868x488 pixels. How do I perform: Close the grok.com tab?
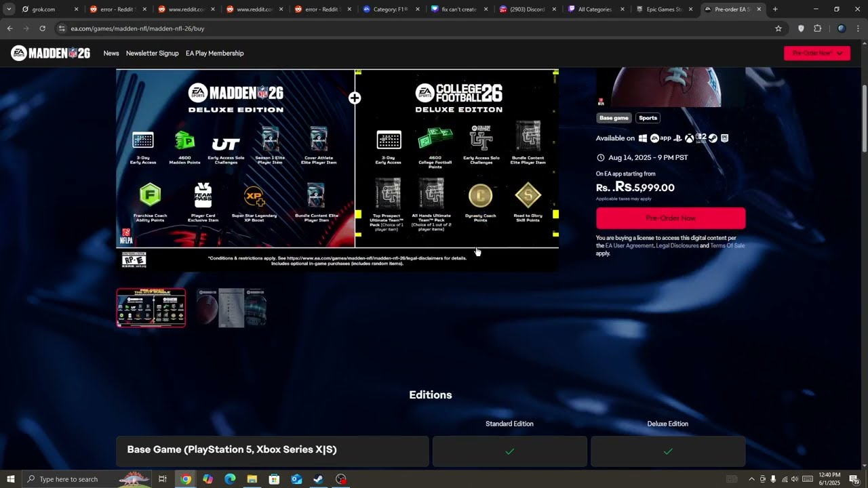76,9
